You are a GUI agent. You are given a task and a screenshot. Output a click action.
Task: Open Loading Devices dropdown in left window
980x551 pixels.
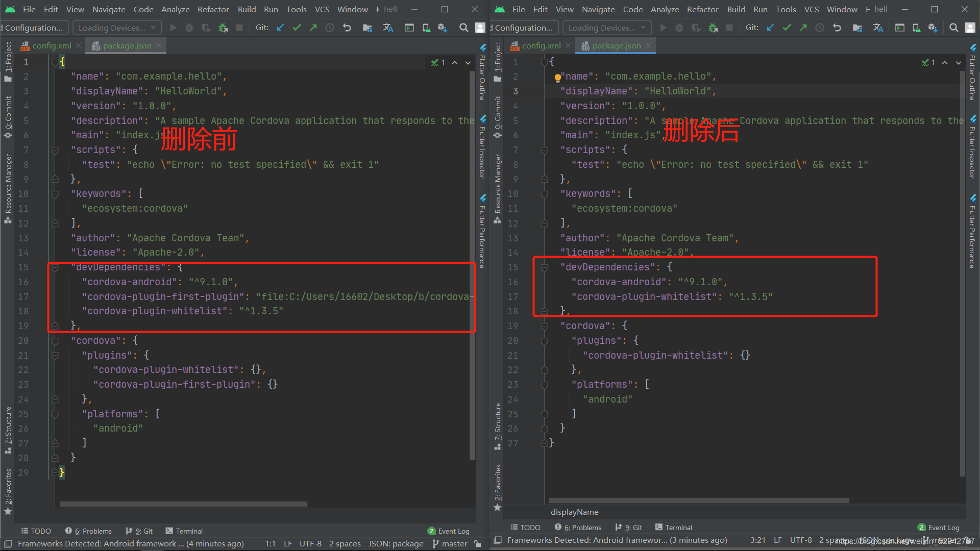tap(117, 28)
